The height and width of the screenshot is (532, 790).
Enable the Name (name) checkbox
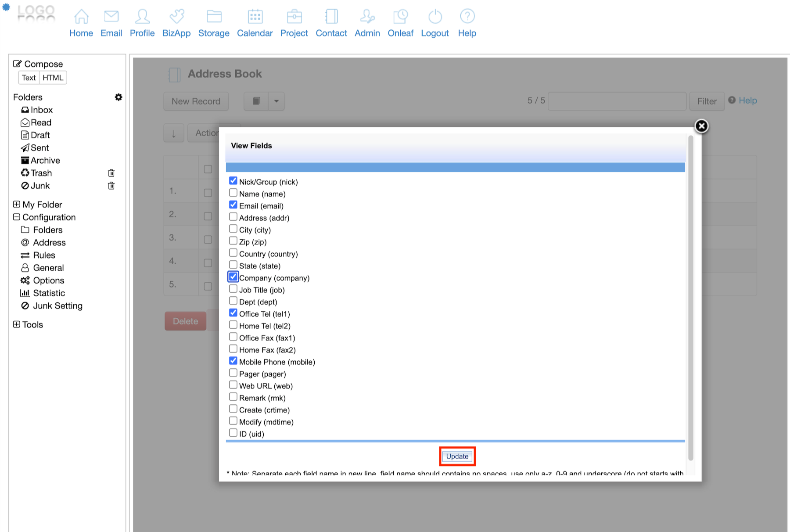point(233,193)
